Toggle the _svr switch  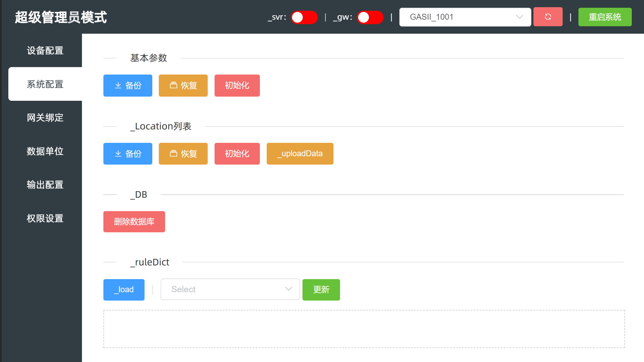point(304,17)
